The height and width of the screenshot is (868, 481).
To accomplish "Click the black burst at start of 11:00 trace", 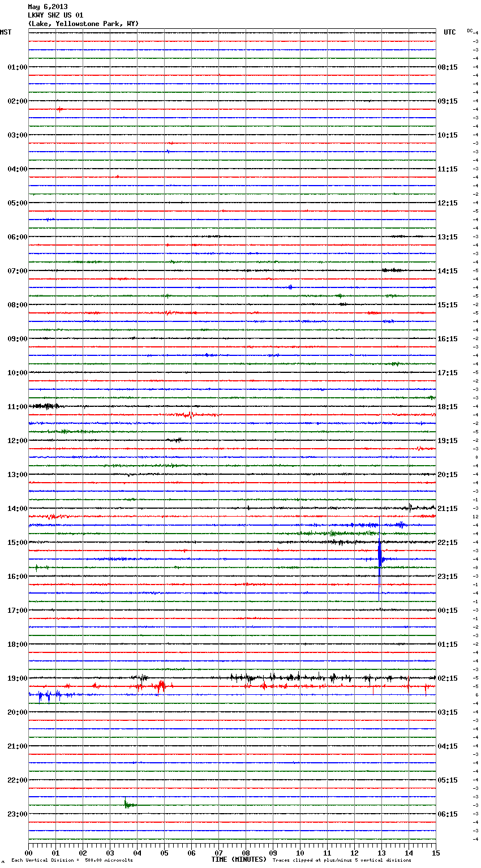I will pyautogui.click(x=44, y=406).
